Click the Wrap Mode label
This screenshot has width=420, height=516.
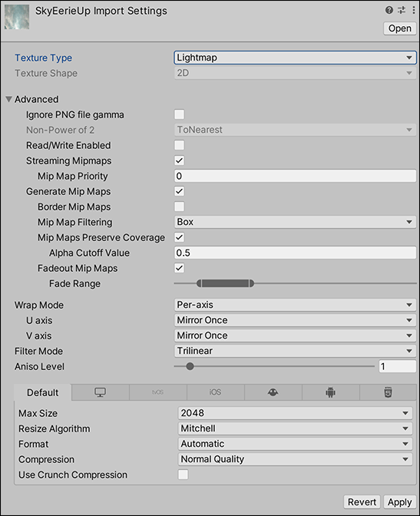pyautogui.click(x=39, y=305)
